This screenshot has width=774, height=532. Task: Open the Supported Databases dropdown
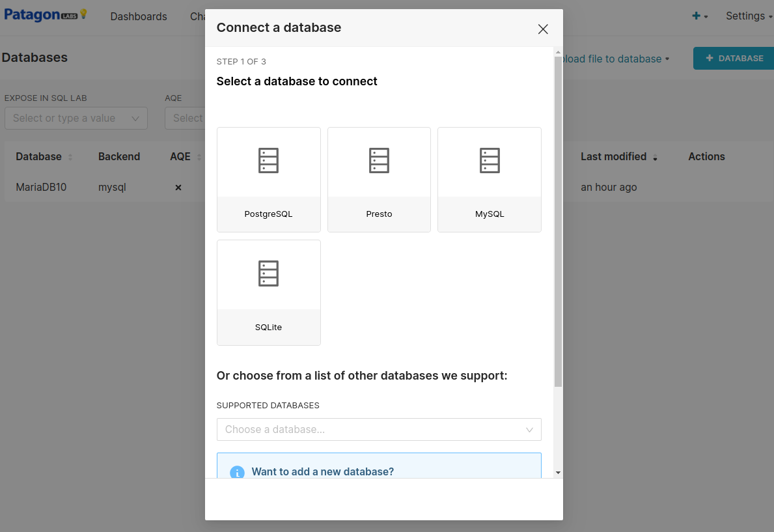click(x=378, y=430)
